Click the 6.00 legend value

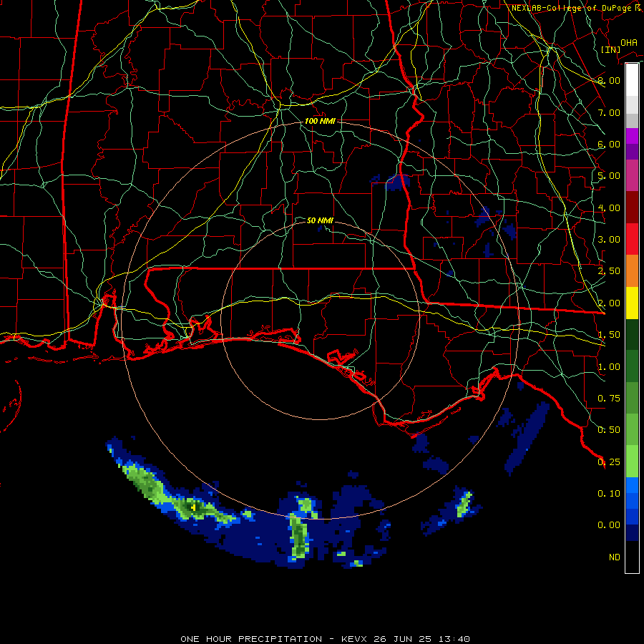pos(609,144)
